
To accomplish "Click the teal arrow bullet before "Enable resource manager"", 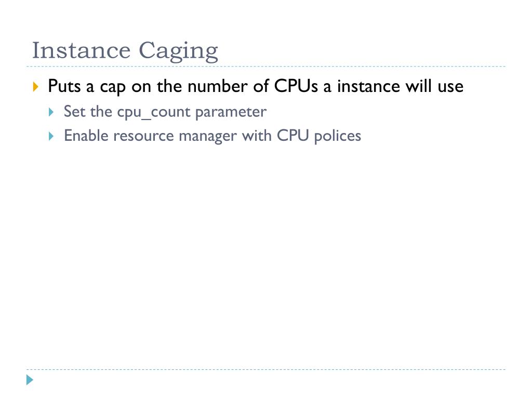I will click(x=51, y=137).
